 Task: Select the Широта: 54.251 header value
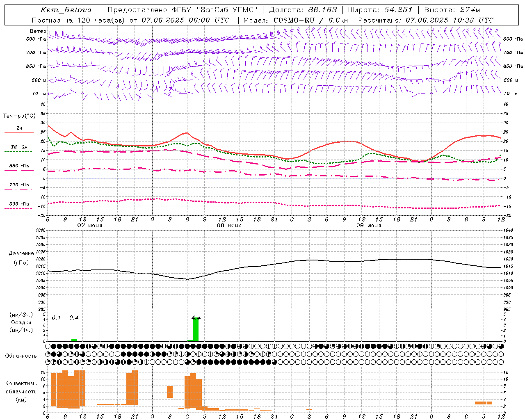[380, 10]
